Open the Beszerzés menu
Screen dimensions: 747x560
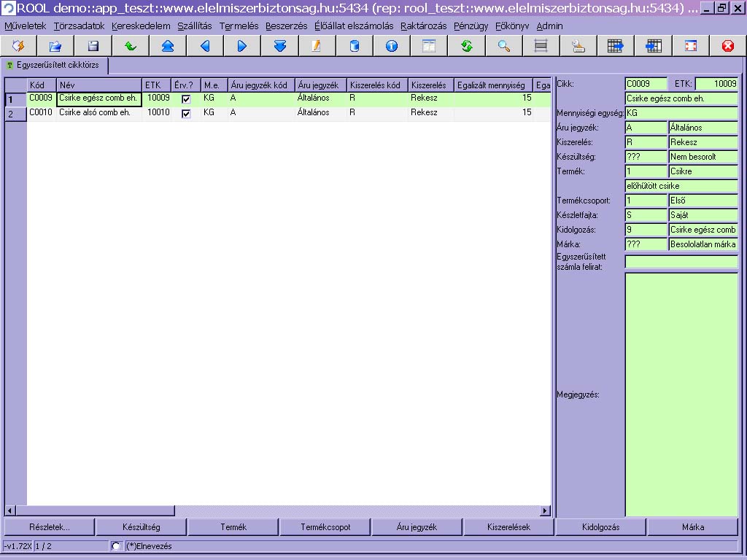pos(286,26)
